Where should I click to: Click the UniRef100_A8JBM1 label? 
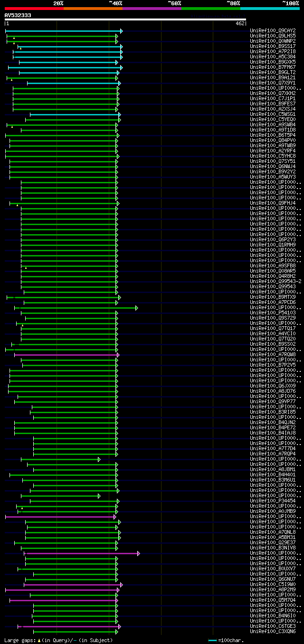[x=273, y=470]
